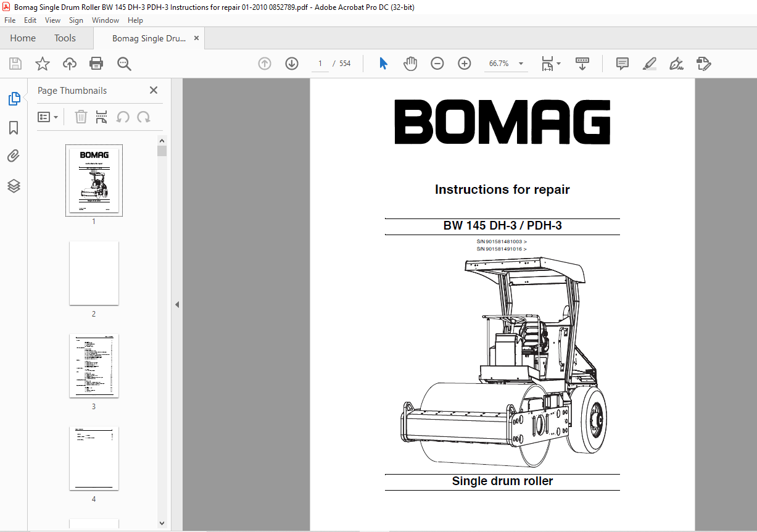Screen dimensions: 757x532
Task: Click the '554' total page count
Action: 345,64
